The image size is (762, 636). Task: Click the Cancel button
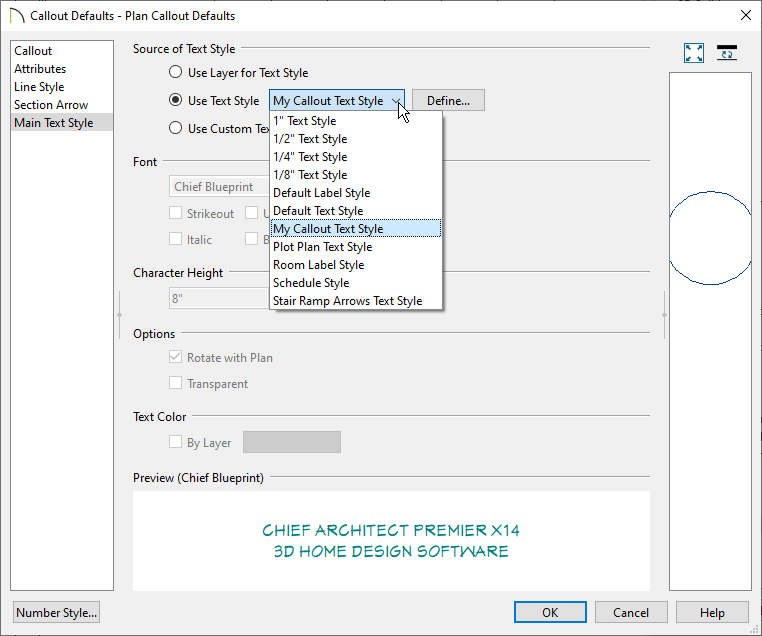click(631, 612)
